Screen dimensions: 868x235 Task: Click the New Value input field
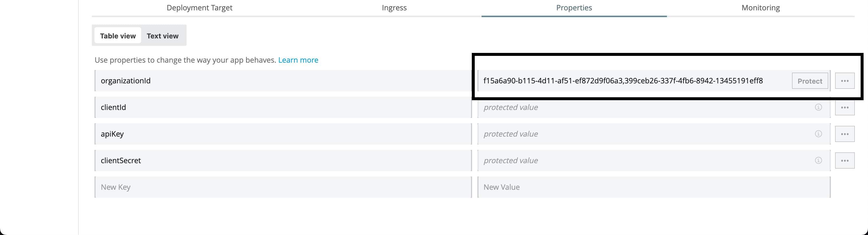coord(654,187)
